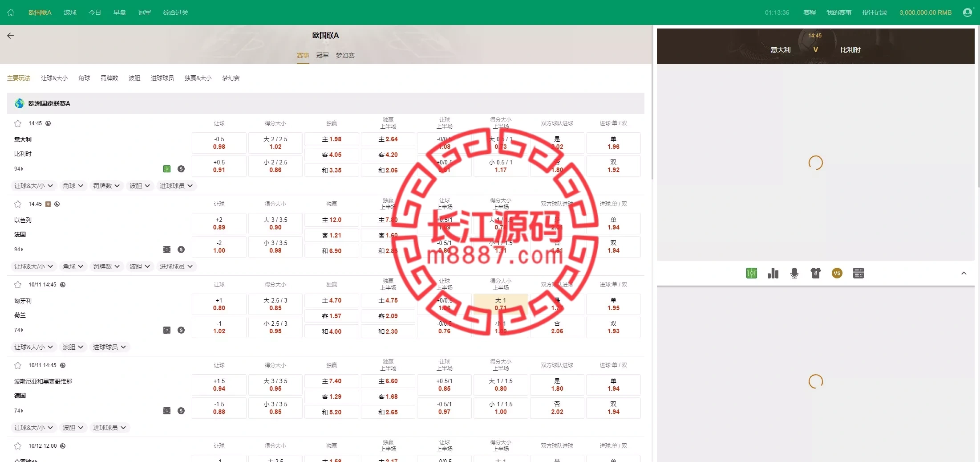Open the user account profile icon
The image size is (980, 462).
968,12
